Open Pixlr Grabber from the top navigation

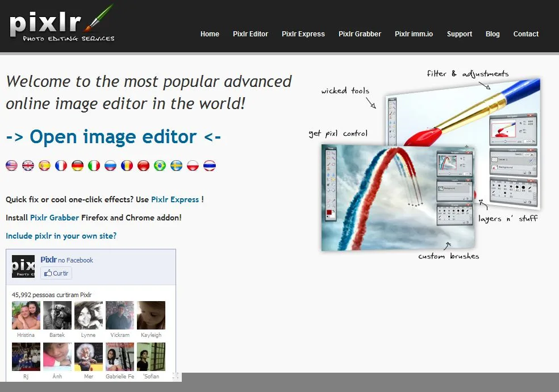[360, 34]
